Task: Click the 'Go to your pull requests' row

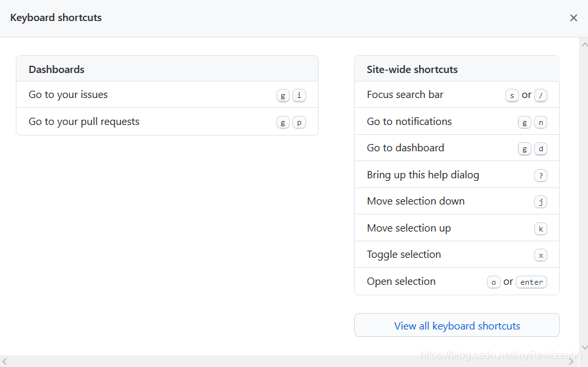Action: click(84, 122)
